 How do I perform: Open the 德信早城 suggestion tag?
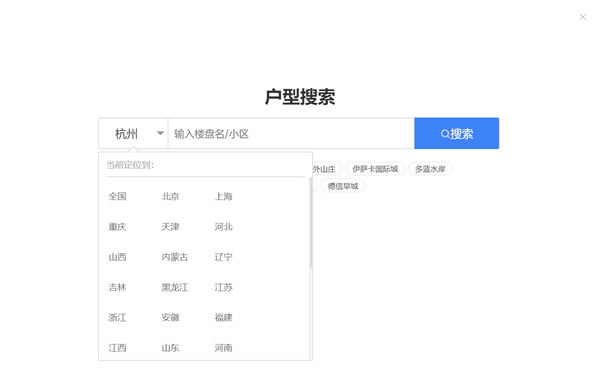point(343,186)
